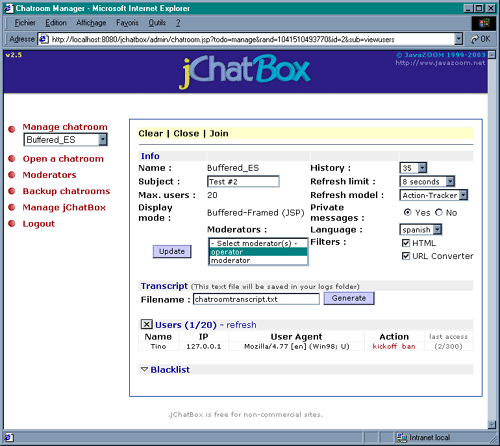The height and width of the screenshot is (446, 500).
Task: Click the Windows flag throbber icon
Action: point(483,23)
